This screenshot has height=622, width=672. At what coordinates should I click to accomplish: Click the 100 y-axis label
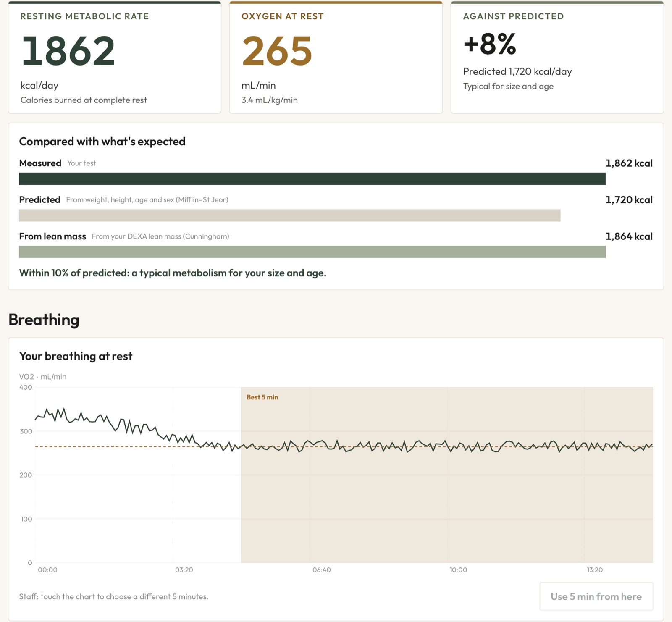pos(26,519)
